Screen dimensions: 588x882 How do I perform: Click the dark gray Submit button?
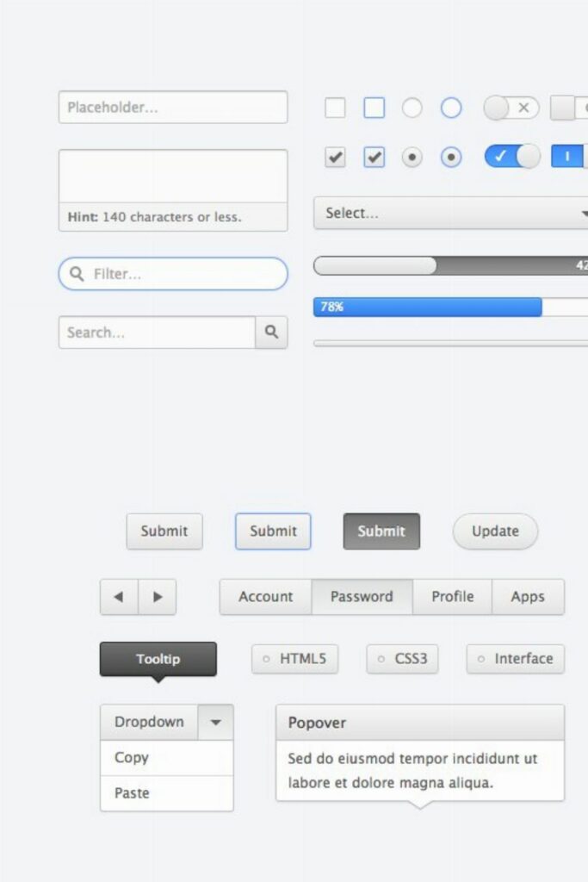click(381, 531)
